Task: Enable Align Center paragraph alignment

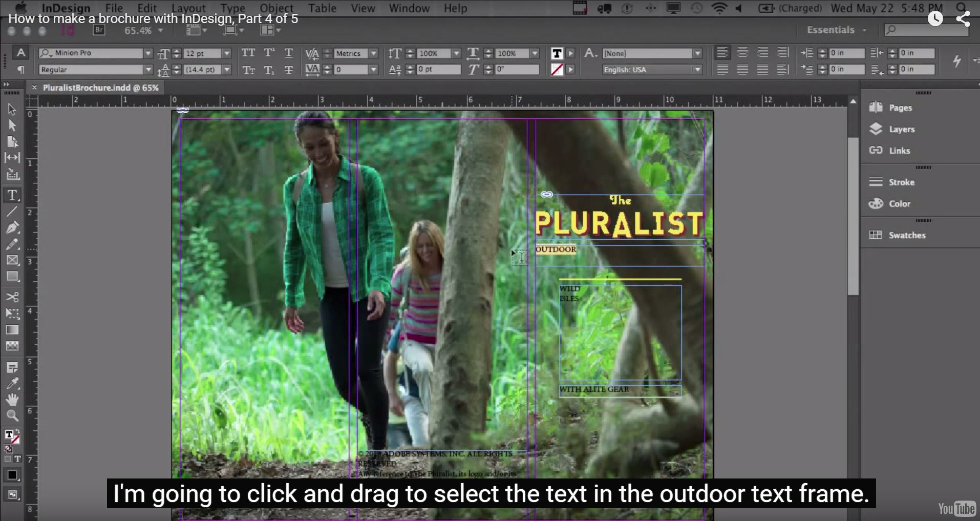Action: tap(742, 52)
